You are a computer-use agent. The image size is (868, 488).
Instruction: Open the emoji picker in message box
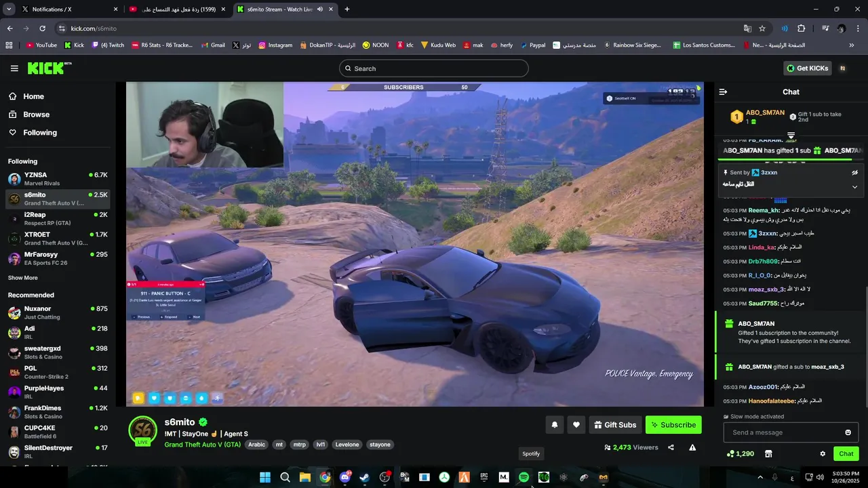[x=848, y=432]
